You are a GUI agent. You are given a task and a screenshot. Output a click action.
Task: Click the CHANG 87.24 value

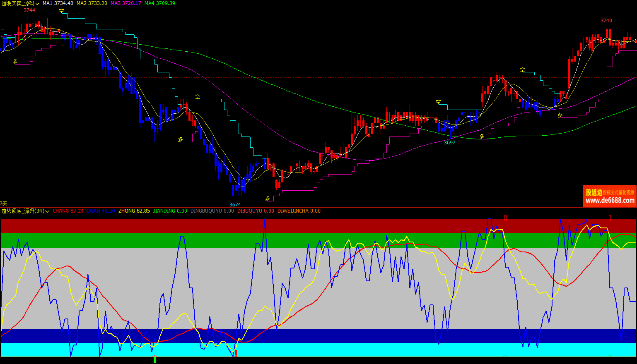click(68, 211)
